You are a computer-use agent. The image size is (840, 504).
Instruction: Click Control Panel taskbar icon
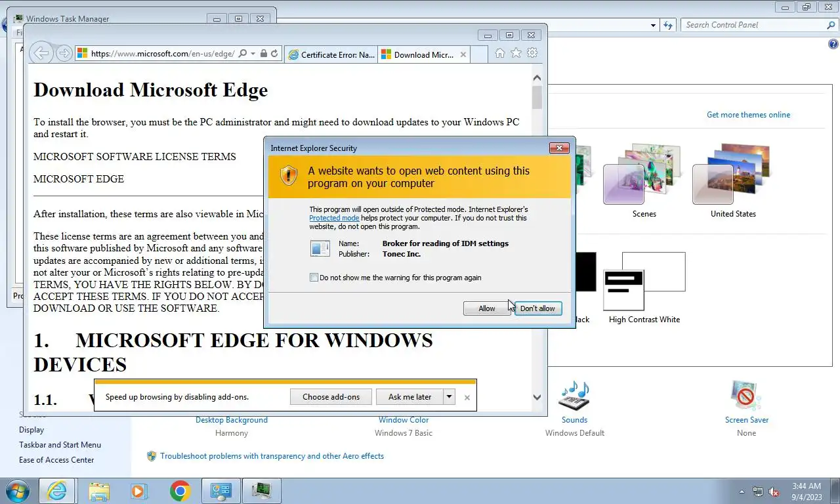(221, 491)
